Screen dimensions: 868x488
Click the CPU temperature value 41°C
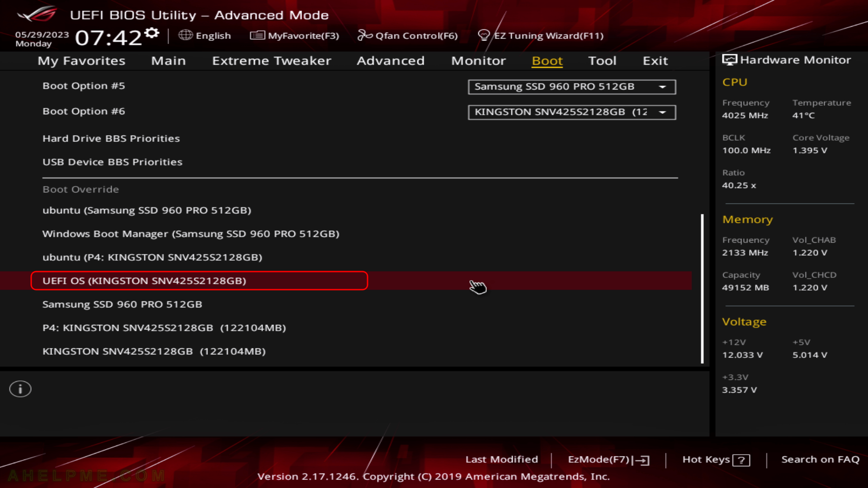point(803,115)
